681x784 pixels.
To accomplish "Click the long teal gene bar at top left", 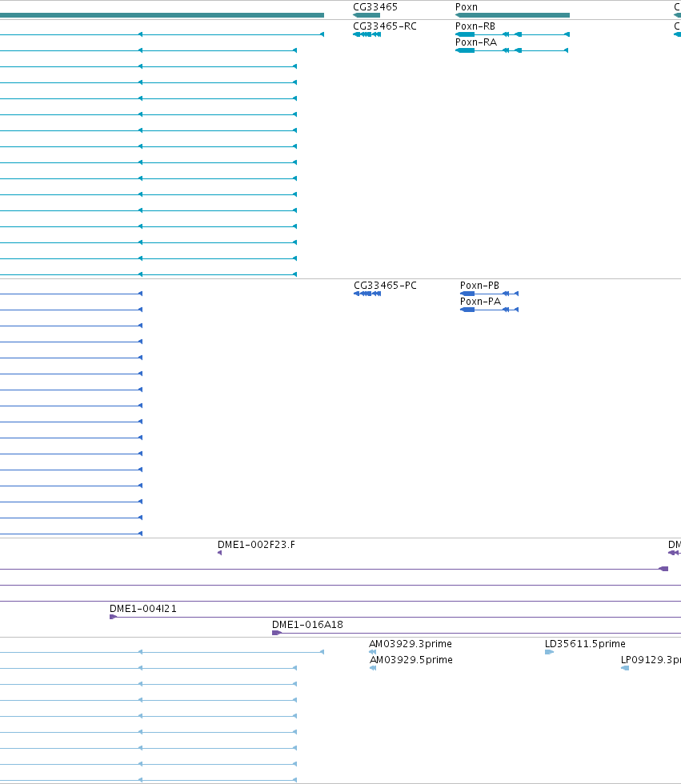I will 162,15.
